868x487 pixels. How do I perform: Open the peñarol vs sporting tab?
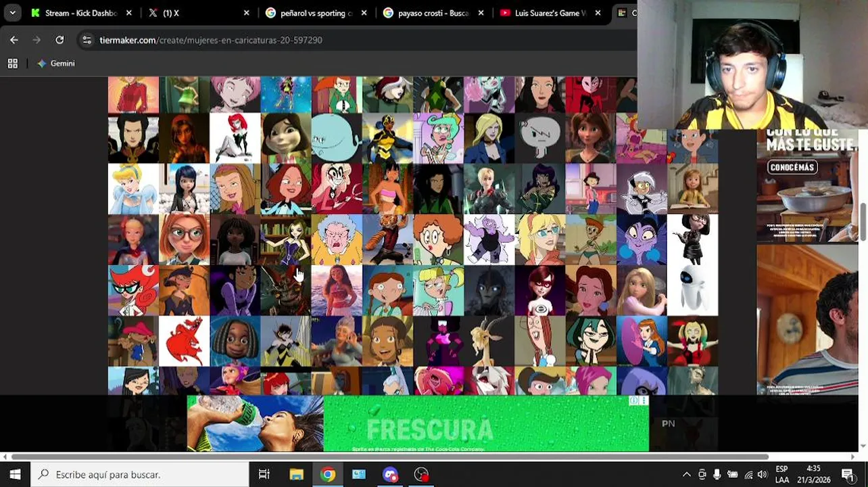click(316, 13)
